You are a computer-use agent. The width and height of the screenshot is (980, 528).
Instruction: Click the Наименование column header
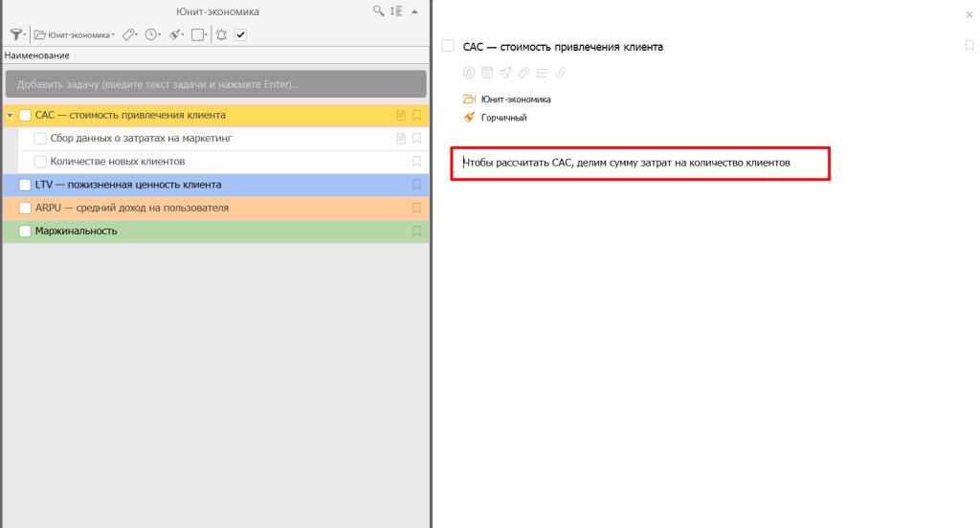point(36,55)
